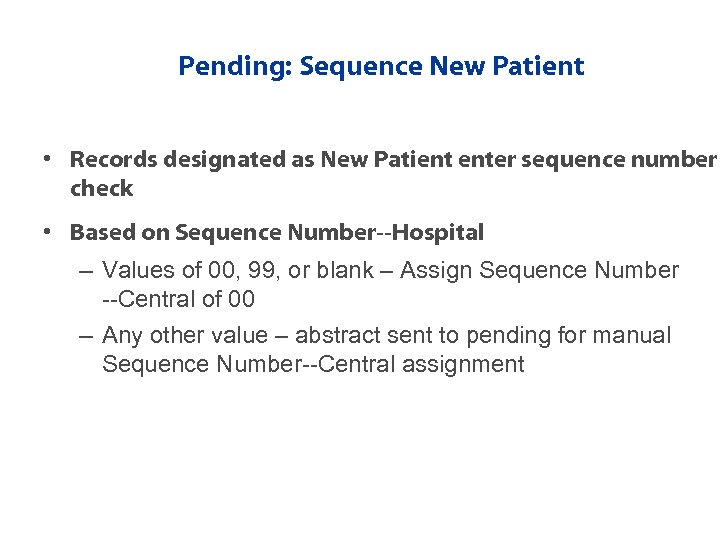The image size is (720, 540).
Task: Click the "--Central of 00" line
Action: (x=178, y=299)
